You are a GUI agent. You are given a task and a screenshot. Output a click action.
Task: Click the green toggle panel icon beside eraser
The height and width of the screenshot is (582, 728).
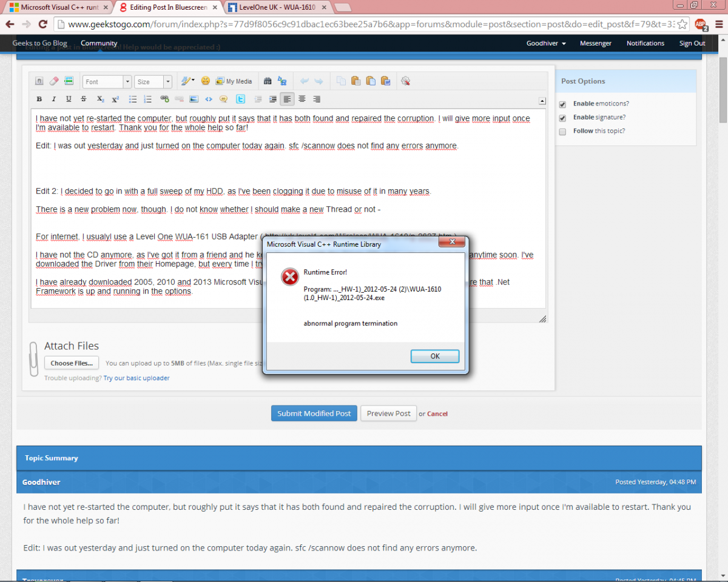[69, 81]
